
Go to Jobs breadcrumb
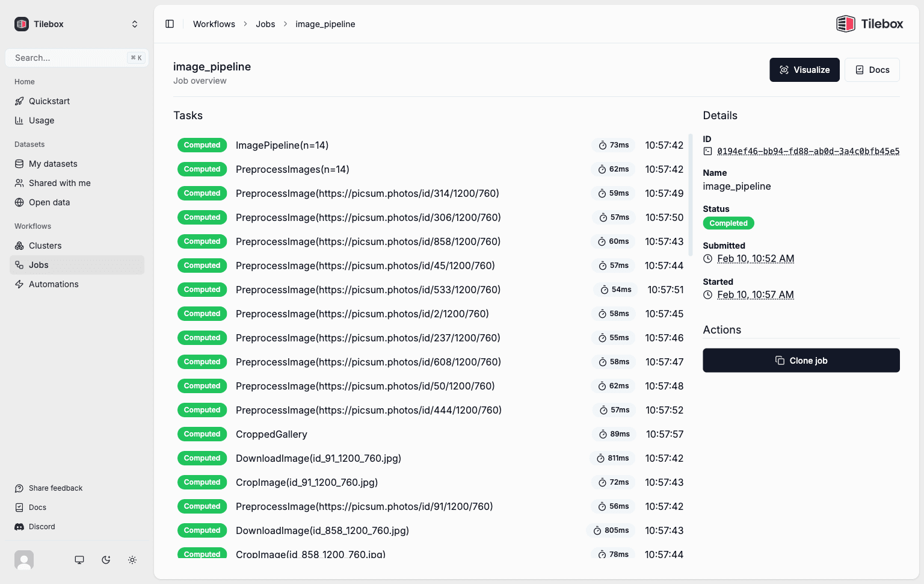tap(265, 24)
